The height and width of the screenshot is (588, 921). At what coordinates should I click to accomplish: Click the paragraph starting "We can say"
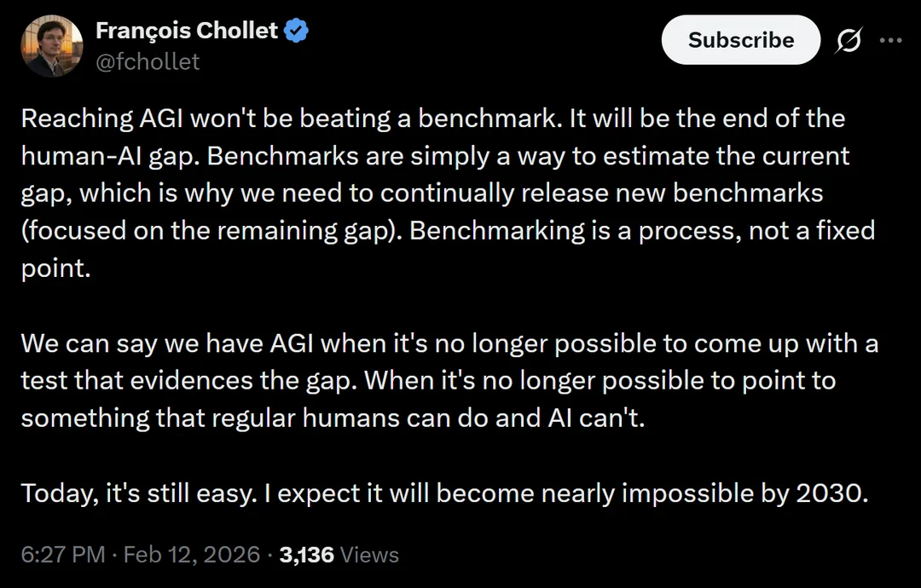click(x=450, y=380)
